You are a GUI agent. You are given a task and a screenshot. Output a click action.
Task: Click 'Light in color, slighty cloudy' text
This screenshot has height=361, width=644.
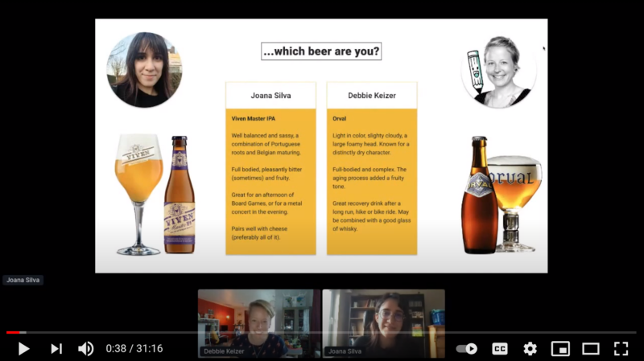pyautogui.click(x=371, y=144)
